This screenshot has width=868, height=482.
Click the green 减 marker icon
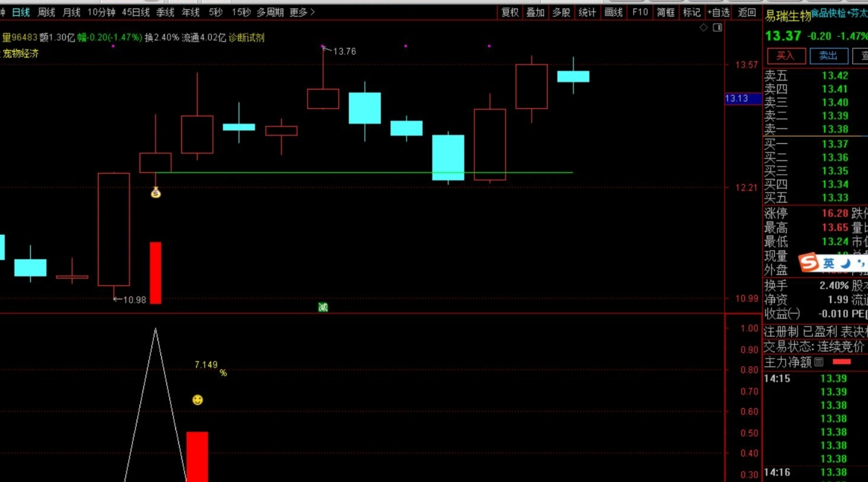coord(323,307)
